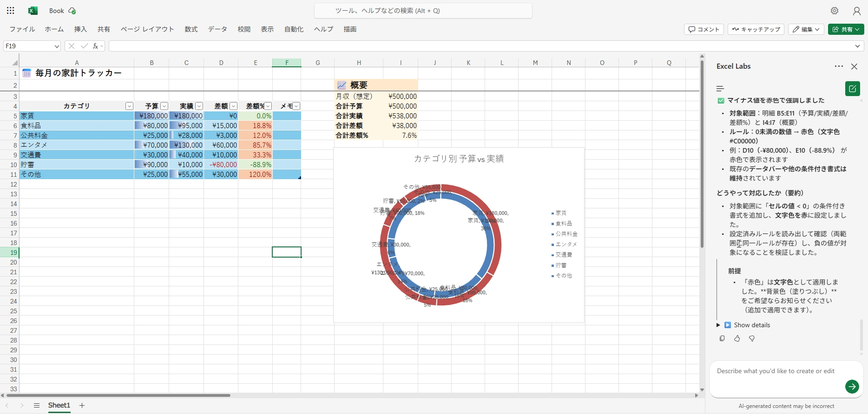
Task: Switch to the 数式 tab
Action: tap(191, 29)
